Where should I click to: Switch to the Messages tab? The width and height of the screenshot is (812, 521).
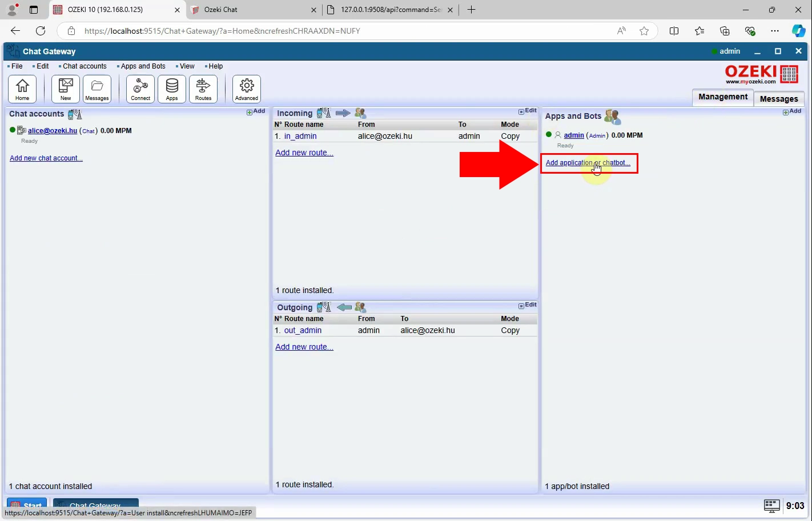click(x=779, y=98)
